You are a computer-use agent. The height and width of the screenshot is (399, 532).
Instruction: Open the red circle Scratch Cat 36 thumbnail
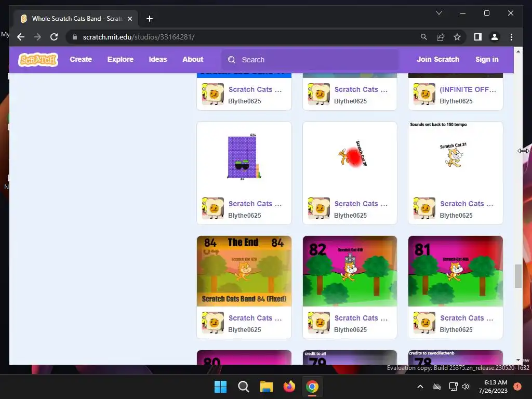(x=350, y=157)
